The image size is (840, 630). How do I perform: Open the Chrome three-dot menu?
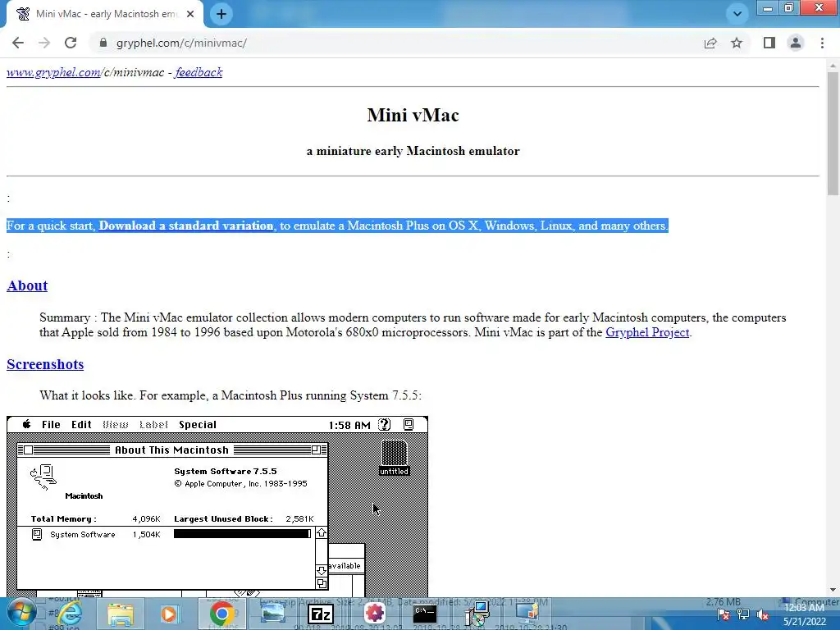pos(822,43)
